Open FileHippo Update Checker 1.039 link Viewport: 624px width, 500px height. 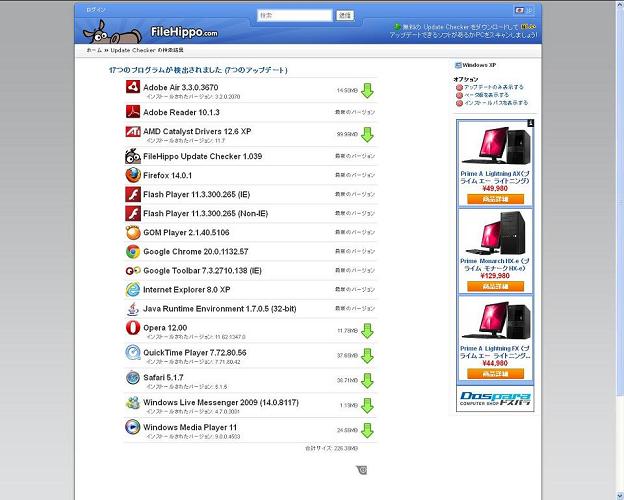203,156
